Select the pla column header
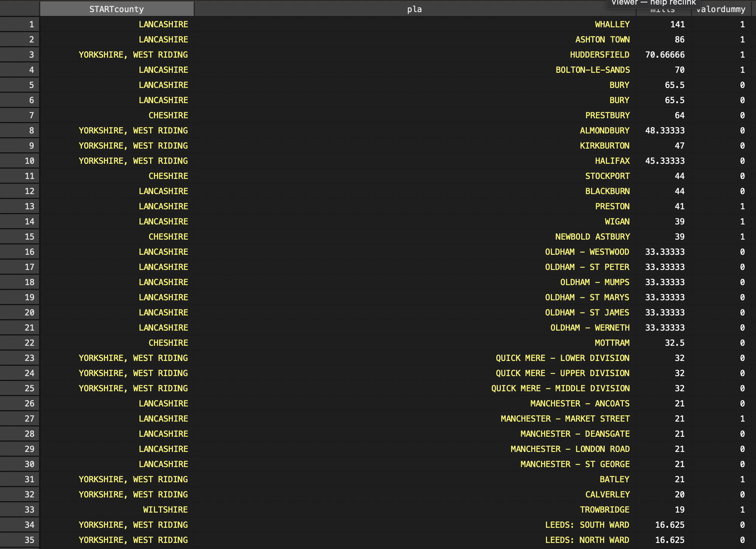Screen dimensions: 756x549 [x=414, y=9]
